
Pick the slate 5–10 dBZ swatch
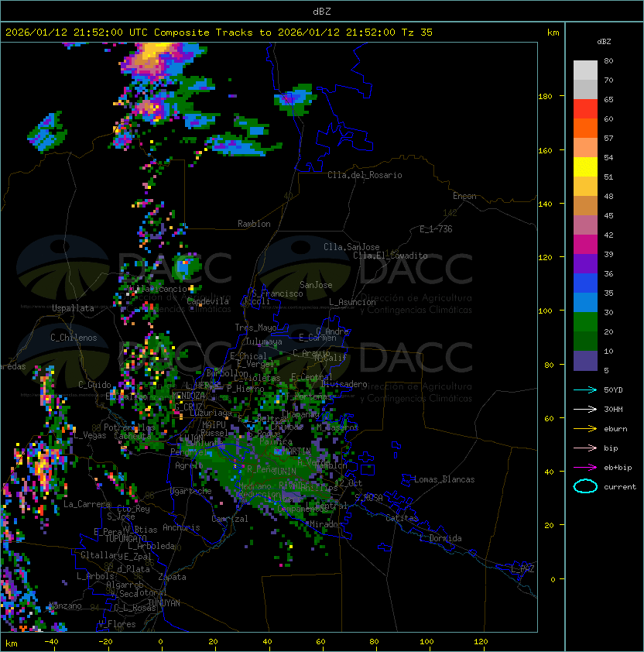pos(585,361)
